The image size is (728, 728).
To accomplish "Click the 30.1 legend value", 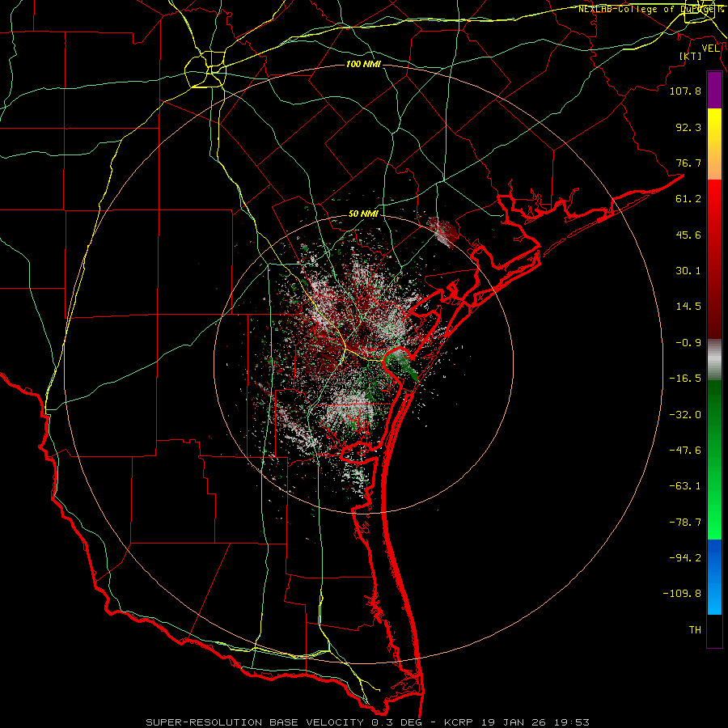I will [x=688, y=271].
